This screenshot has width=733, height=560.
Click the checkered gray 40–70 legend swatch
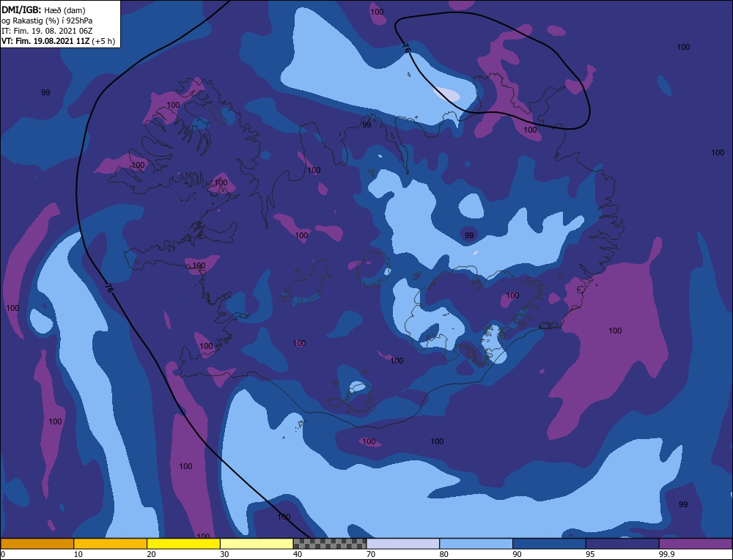pyautogui.click(x=330, y=544)
